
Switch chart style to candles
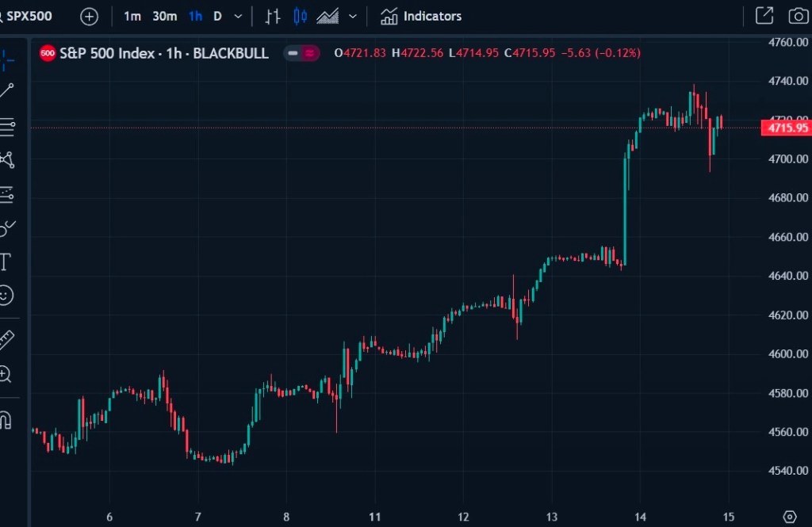click(300, 16)
